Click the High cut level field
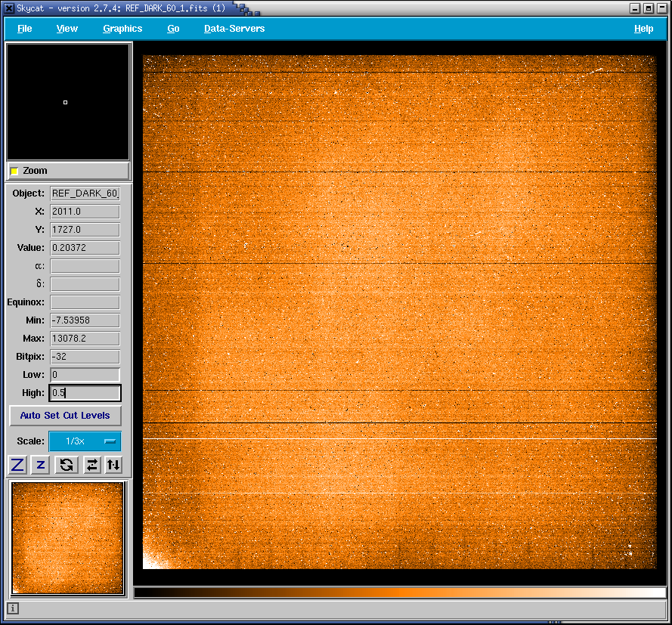Screen dimensions: 672x625 pyautogui.click(x=85, y=393)
